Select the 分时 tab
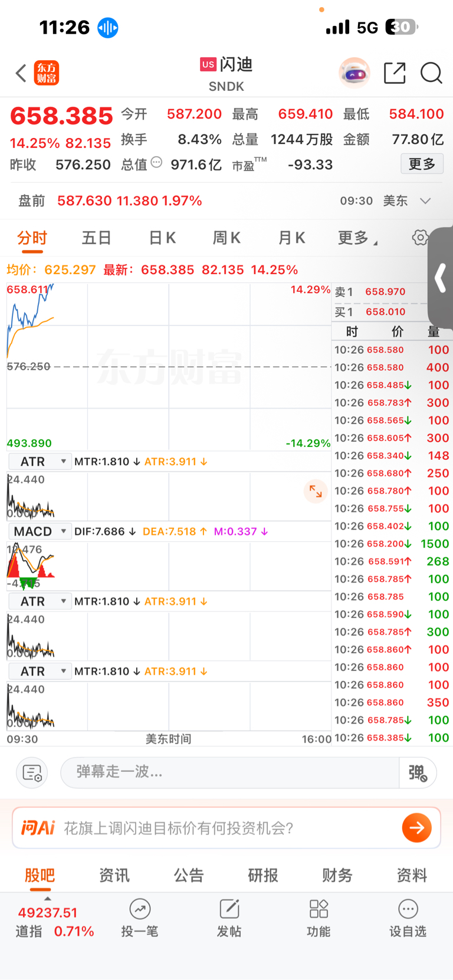Screen dimensions: 453x980 coord(32,238)
